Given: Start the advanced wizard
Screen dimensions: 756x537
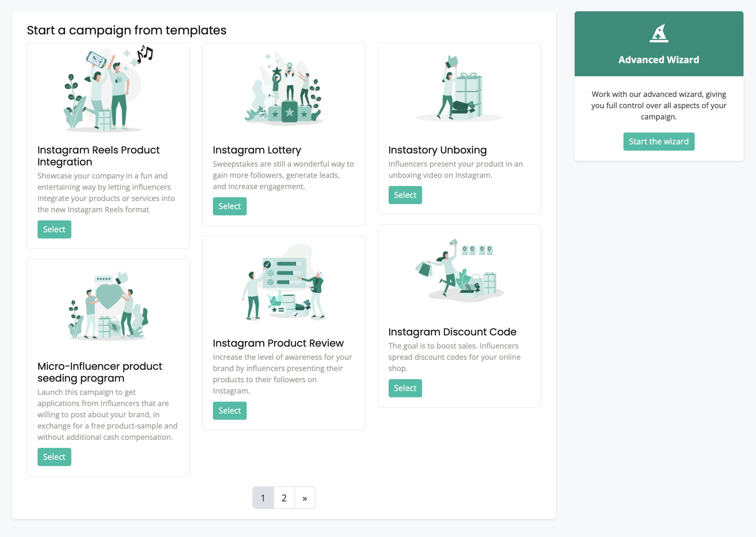Looking at the screenshot, I should click(659, 142).
